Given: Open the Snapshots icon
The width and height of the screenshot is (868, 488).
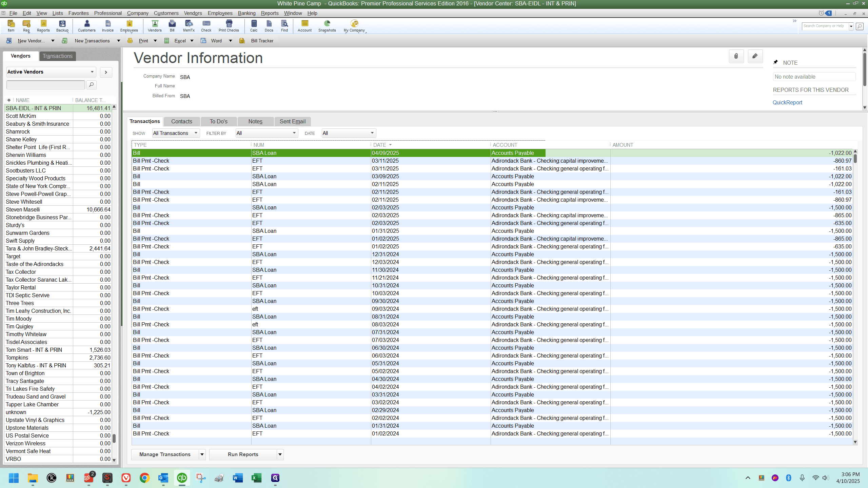Looking at the screenshot, I should pos(327,26).
